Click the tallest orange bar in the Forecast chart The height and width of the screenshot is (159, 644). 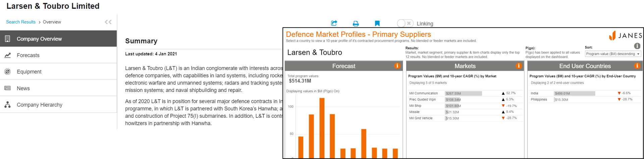pyautogui.click(x=322, y=128)
